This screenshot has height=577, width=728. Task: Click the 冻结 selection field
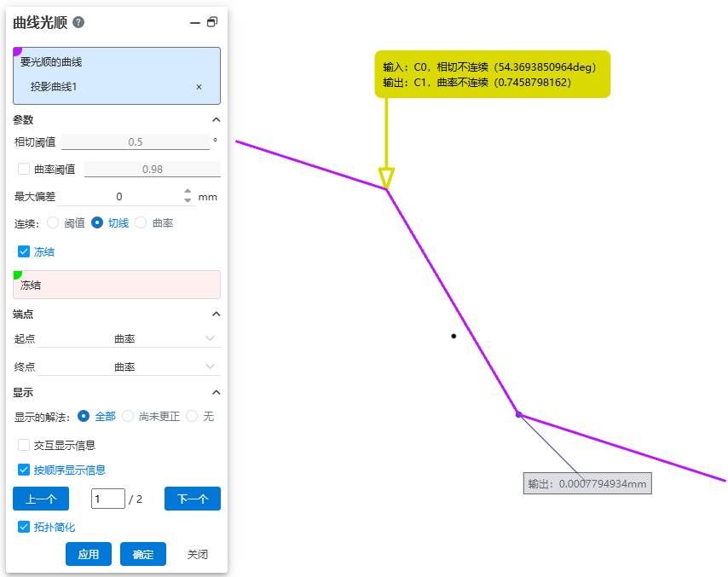pos(117,286)
